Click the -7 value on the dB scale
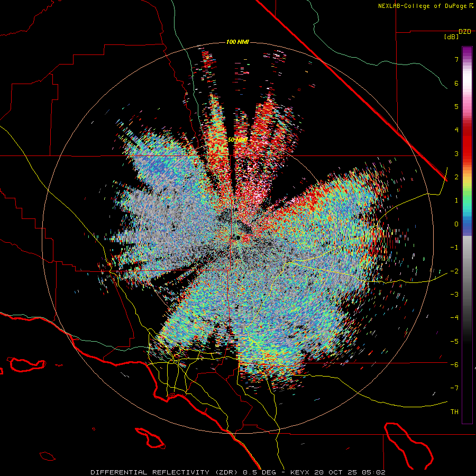This screenshot has height=476, width=476. click(x=454, y=388)
